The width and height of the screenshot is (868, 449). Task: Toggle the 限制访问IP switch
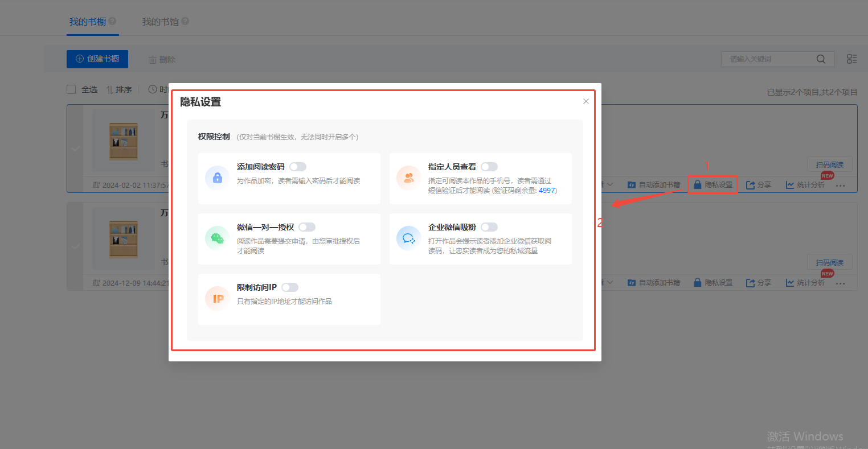tap(289, 287)
